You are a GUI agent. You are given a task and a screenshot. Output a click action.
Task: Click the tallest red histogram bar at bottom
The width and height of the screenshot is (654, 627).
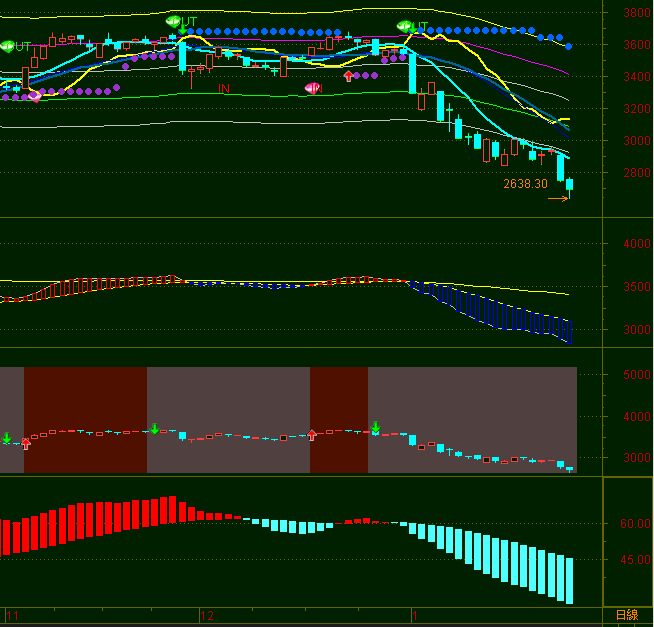(172, 510)
